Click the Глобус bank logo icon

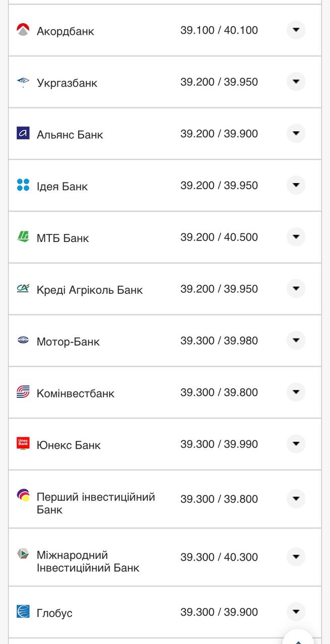click(23, 611)
